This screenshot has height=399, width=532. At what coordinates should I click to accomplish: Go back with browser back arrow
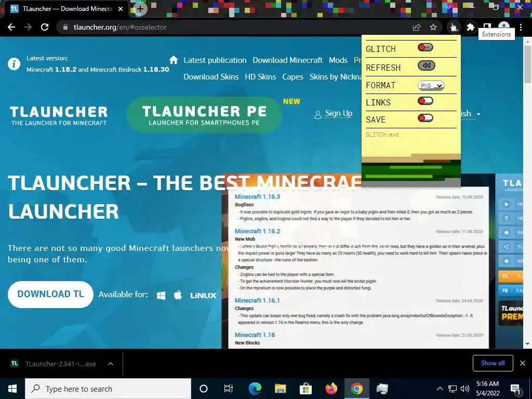pyautogui.click(x=11, y=27)
